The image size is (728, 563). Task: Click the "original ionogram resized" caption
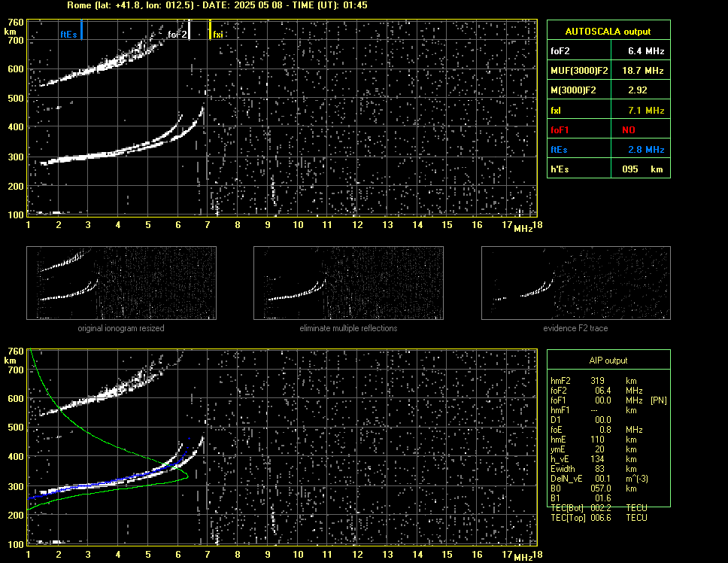pos(121,328)
